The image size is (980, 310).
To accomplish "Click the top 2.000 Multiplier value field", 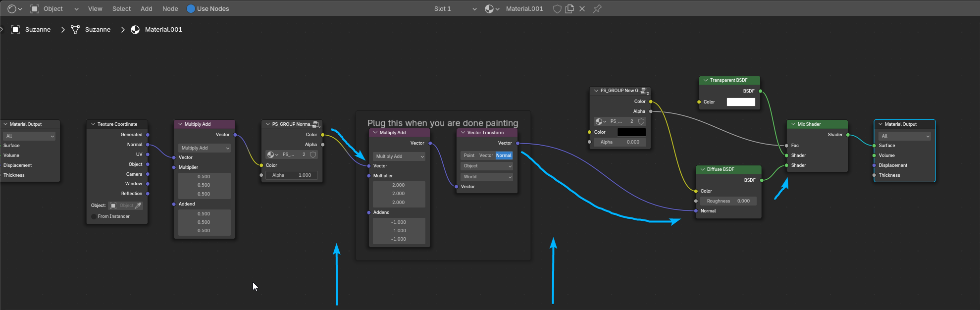I will pos(399,185).
